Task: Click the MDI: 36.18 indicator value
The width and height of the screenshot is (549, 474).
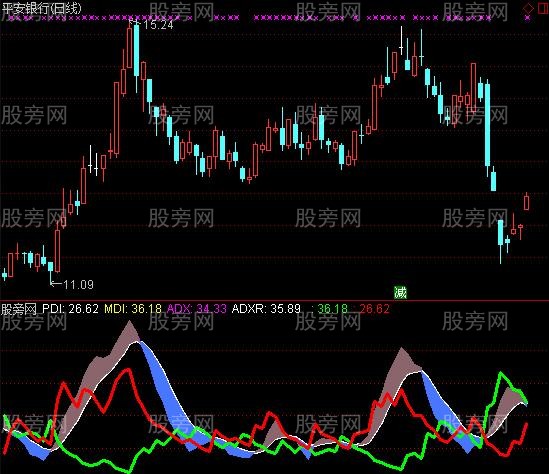Action: pos(133,309)
